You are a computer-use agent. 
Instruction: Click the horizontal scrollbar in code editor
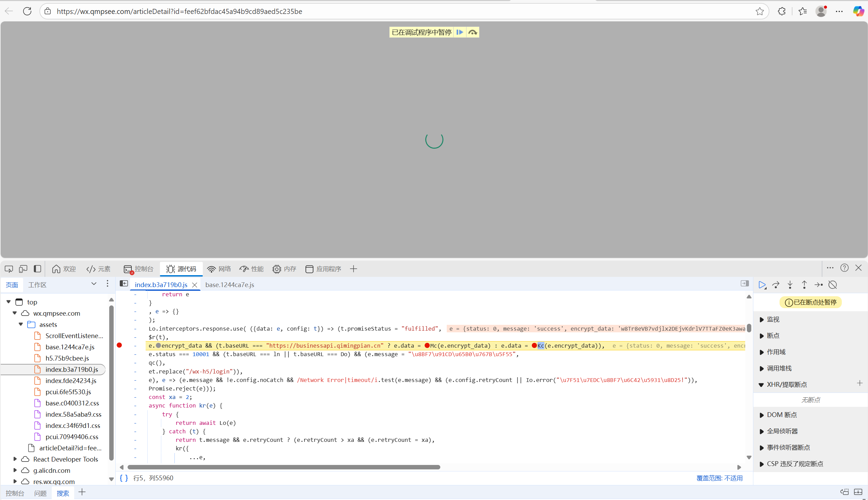tap(283, 467)
